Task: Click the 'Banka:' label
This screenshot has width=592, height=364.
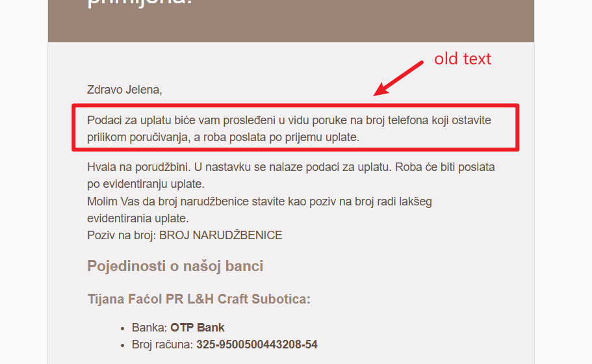Action: click(x=149, y=328)
